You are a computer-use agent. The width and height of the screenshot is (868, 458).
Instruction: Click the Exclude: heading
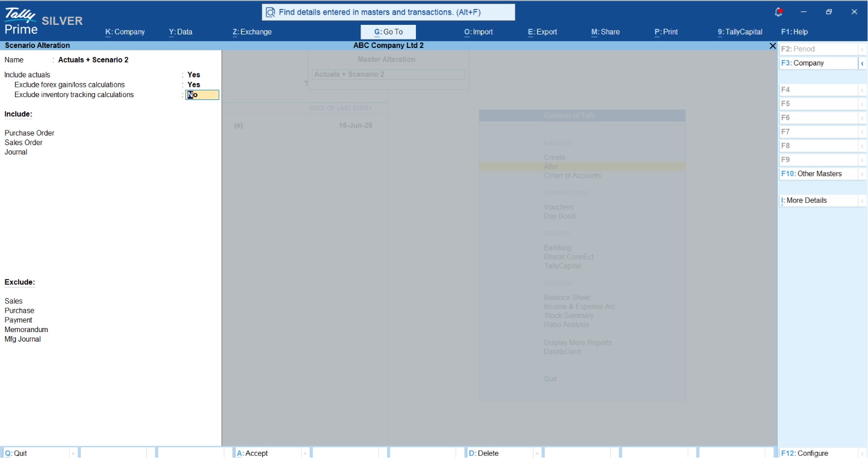(x=20, y=282)
